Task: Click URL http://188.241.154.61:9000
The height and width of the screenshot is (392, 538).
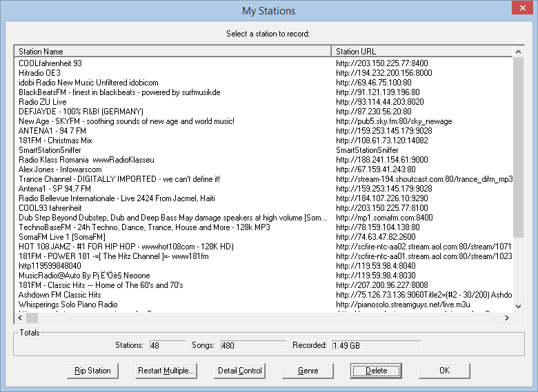Action: [x=382, y=160]
